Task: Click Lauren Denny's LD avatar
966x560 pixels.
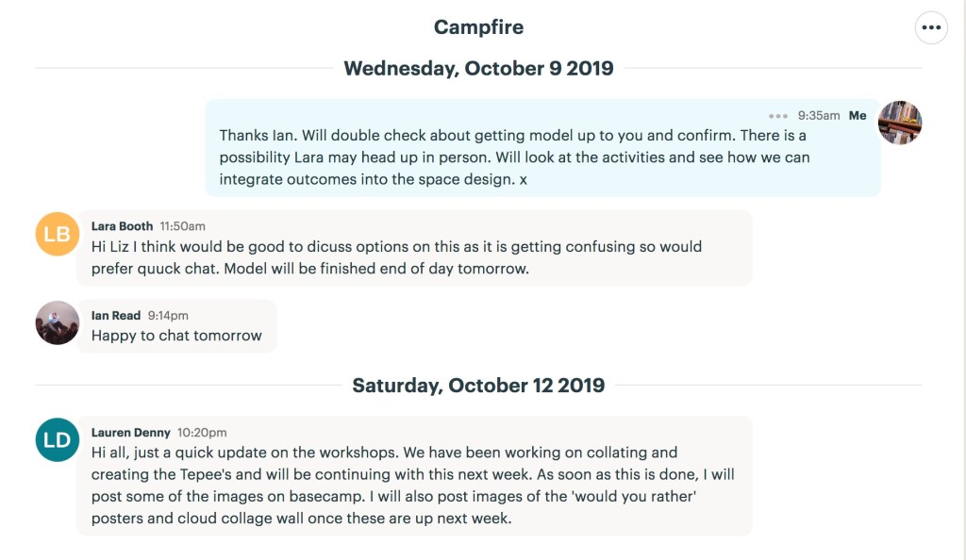Action: click(x=58, y=440)
